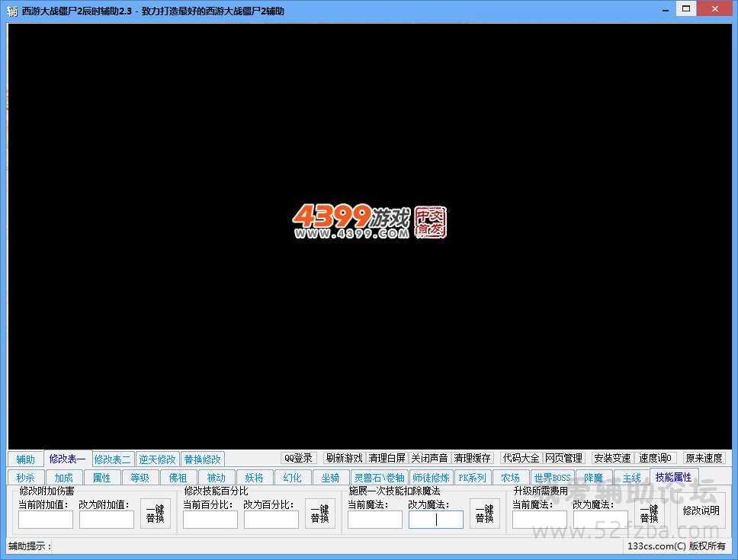This screenshot has height=560, width=738.
Task: Go to the 被动 sub-tab
Action: click(216, 478)
